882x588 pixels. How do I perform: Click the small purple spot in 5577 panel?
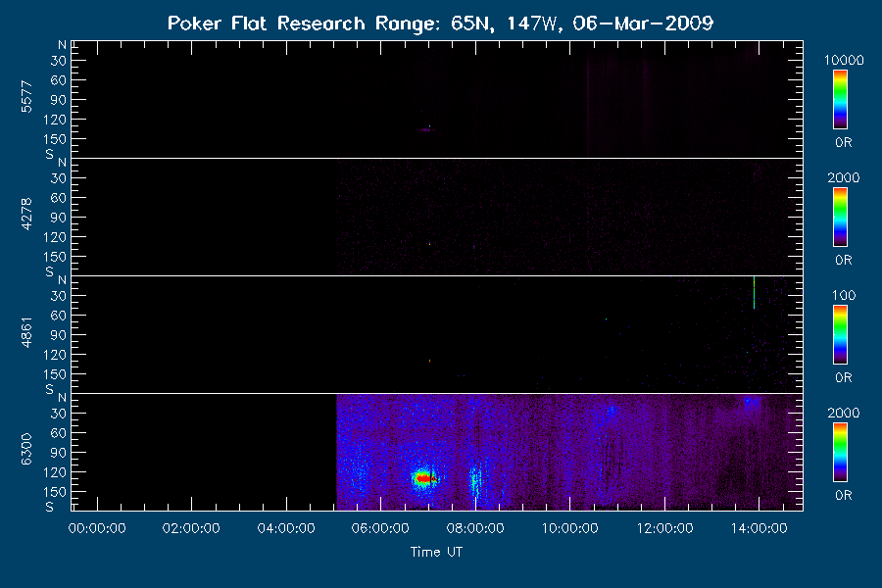point(426,129)
